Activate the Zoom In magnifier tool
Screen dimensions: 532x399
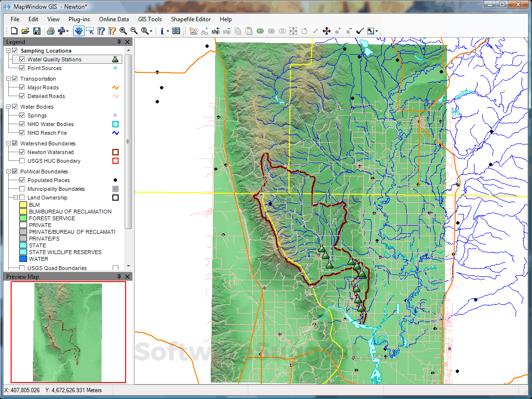click(x=123, y=30)
